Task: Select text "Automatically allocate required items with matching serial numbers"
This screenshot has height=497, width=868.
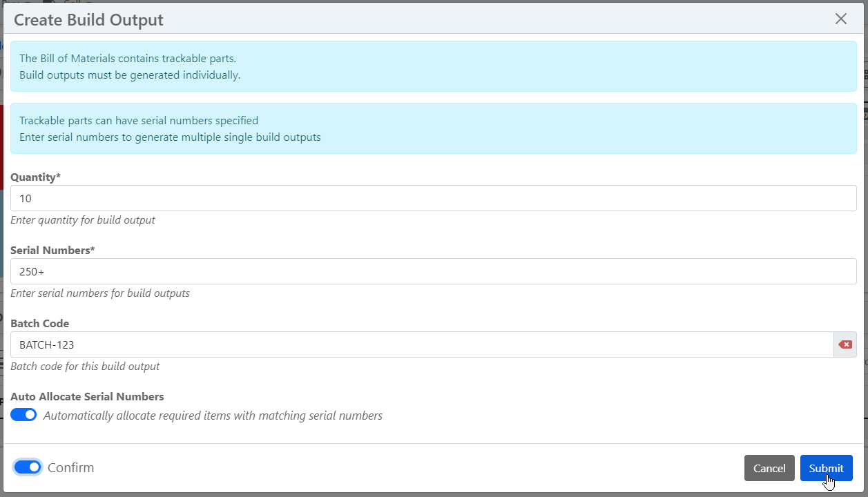Action: point(213,416)
